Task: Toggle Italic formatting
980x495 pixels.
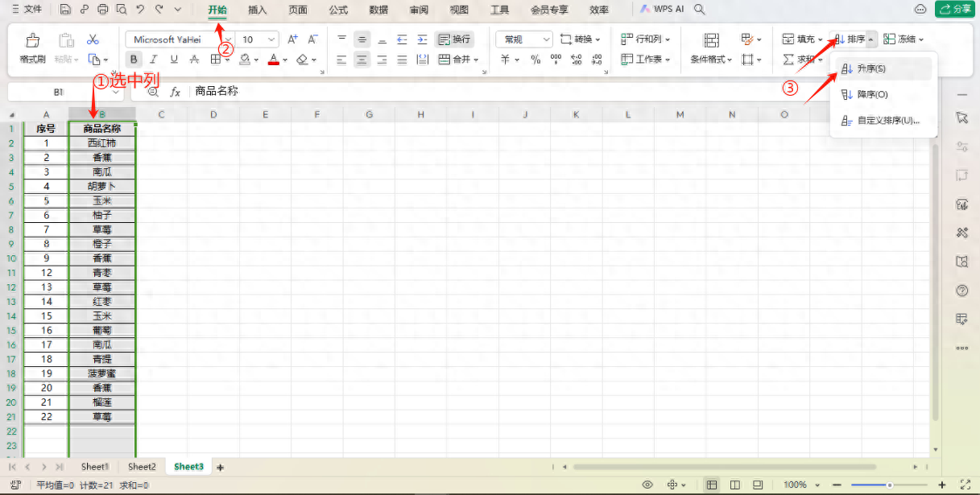Action: click(x=153, y=60)
